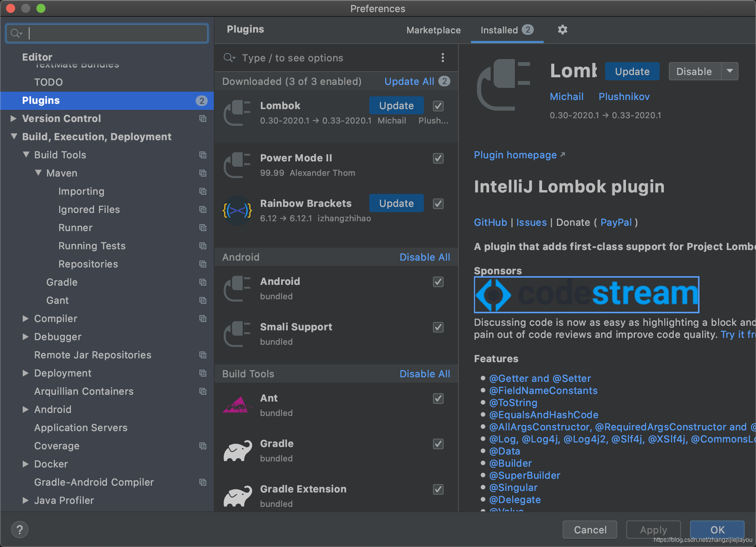The height and width of the screenshot is (547, 756).
Task: Click project-level icon beside Coverage
Action: (x=203, y=446)
